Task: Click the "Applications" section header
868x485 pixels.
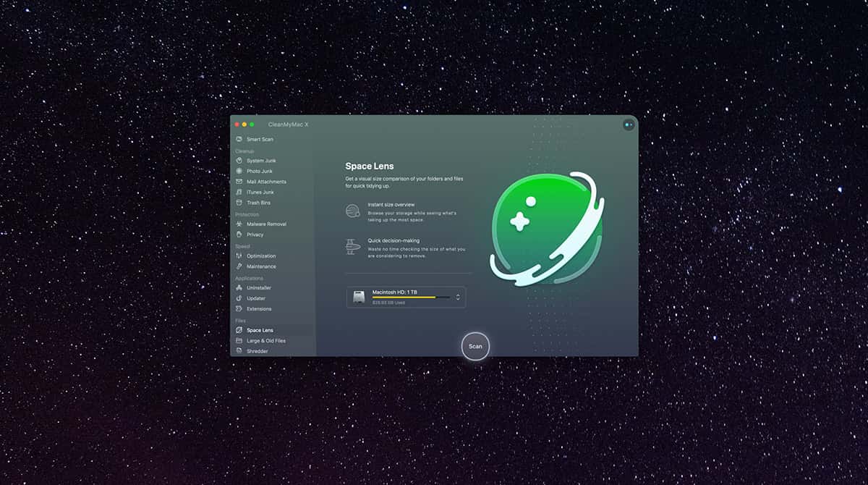Action: point(250,278)
